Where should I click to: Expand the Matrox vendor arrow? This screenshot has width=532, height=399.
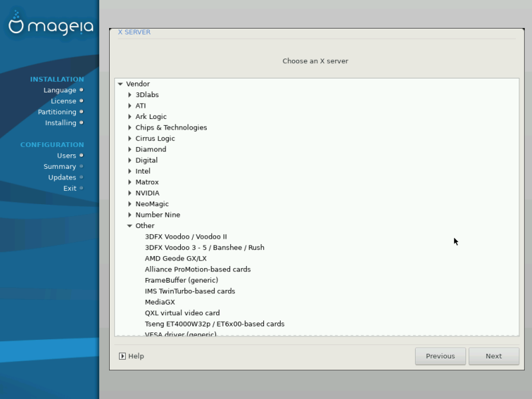(x=130, y=182)
